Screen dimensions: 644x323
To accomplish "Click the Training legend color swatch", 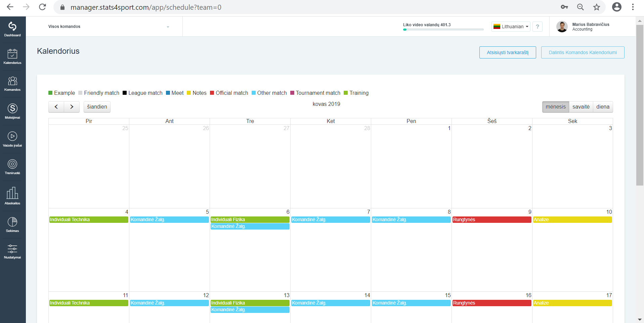I will click(x=346, y=93).
